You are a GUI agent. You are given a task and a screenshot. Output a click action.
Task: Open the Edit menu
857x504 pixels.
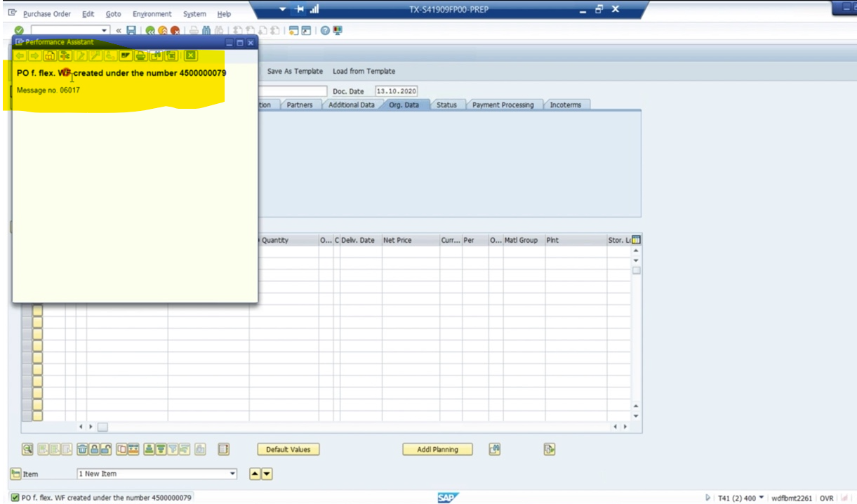pos(88,14)
